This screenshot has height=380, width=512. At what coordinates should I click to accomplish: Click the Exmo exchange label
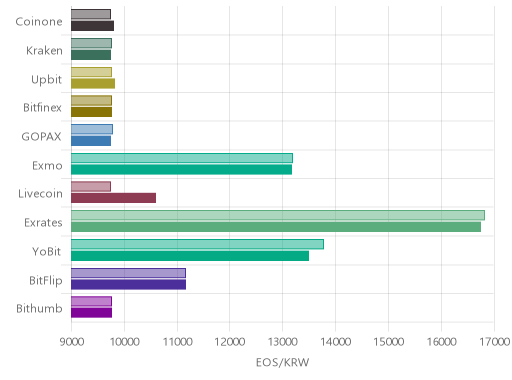(x=47, y=166)
